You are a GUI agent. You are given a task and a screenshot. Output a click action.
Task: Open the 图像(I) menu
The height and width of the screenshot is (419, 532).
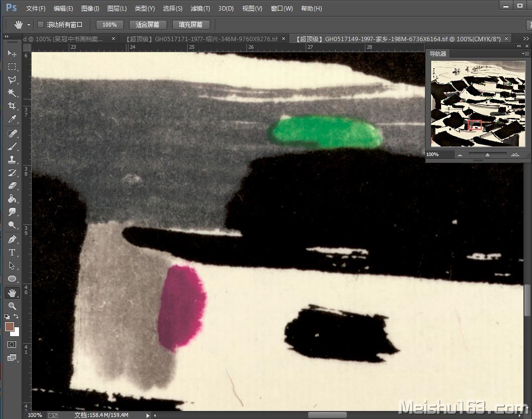[90, 8]
